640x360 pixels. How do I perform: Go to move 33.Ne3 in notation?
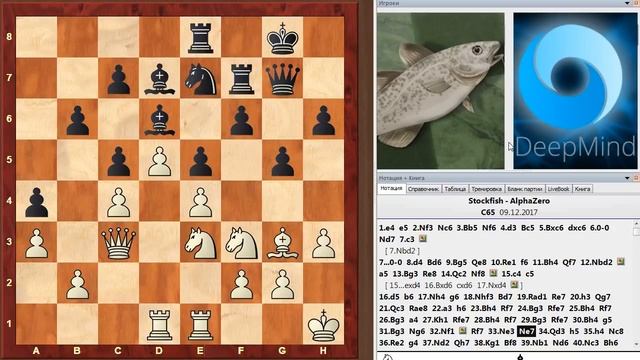pos(501,331)
